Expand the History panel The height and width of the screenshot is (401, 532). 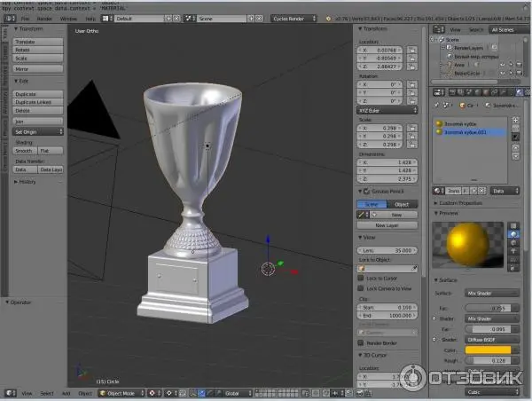pyautogui.click(x=25, y=182)
